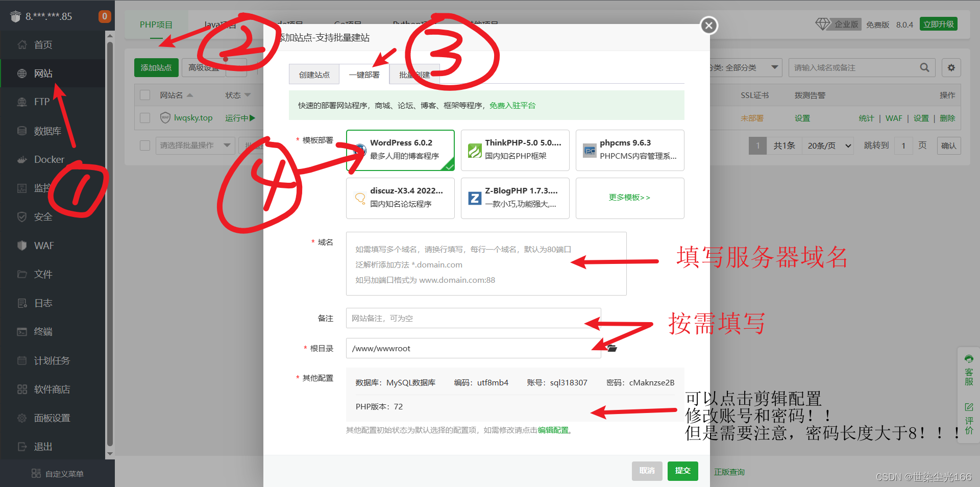Viewport: 980px width, 487px height.
Task: Click the 删除 link for lwqsky.top
Action: click(947, 118)
